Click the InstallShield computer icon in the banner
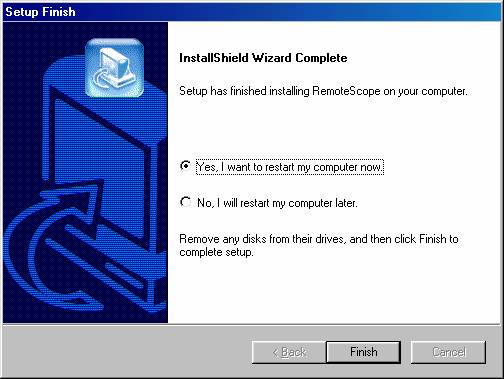 click(114, 68)
